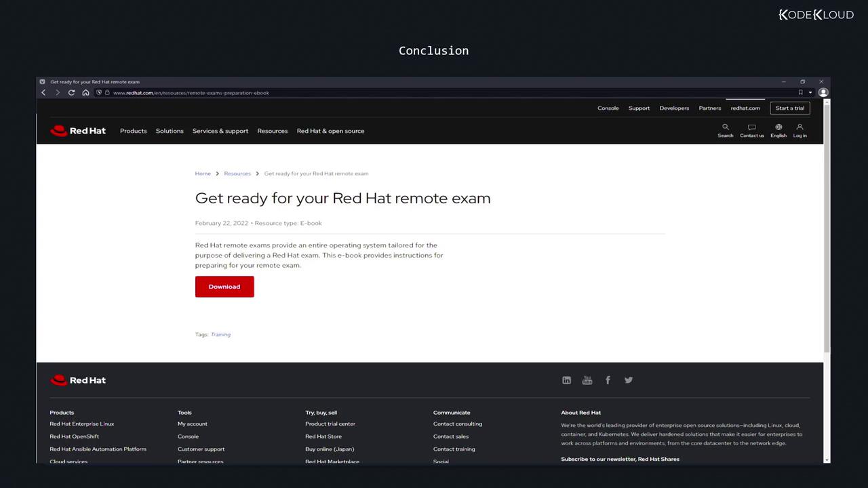This screenshot has height=488, width=868.
Task: Open the English language globe icon
Action: coord(778,127)
